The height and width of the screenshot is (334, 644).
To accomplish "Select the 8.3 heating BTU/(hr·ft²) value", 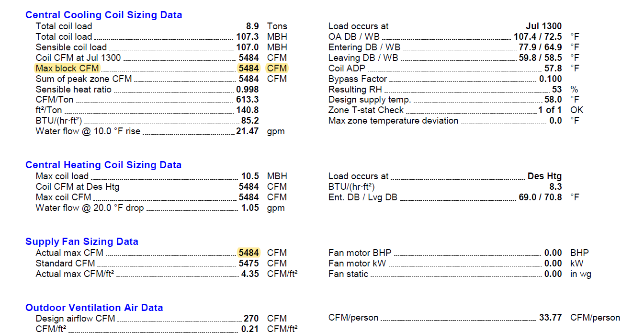I will tap(556, 187).
